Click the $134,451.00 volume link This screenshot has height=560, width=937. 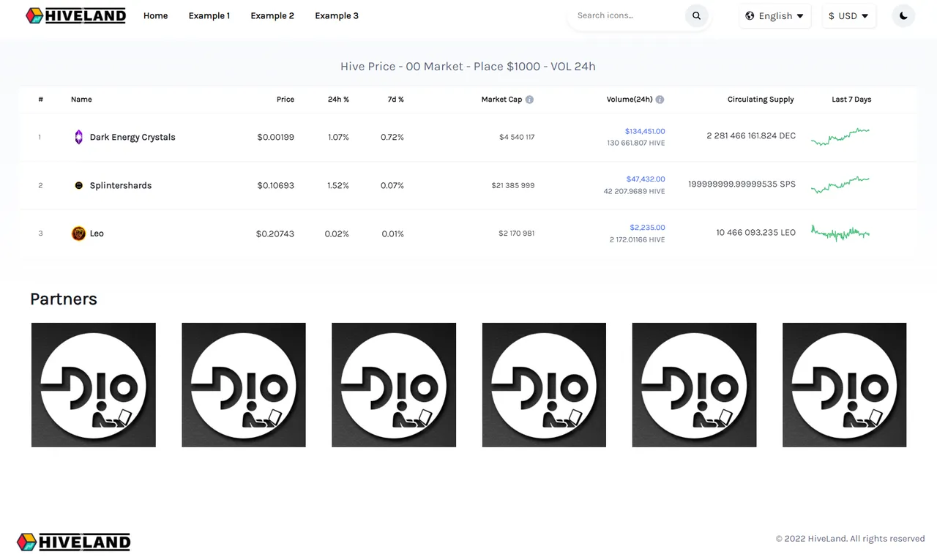[x=645, y=131]
